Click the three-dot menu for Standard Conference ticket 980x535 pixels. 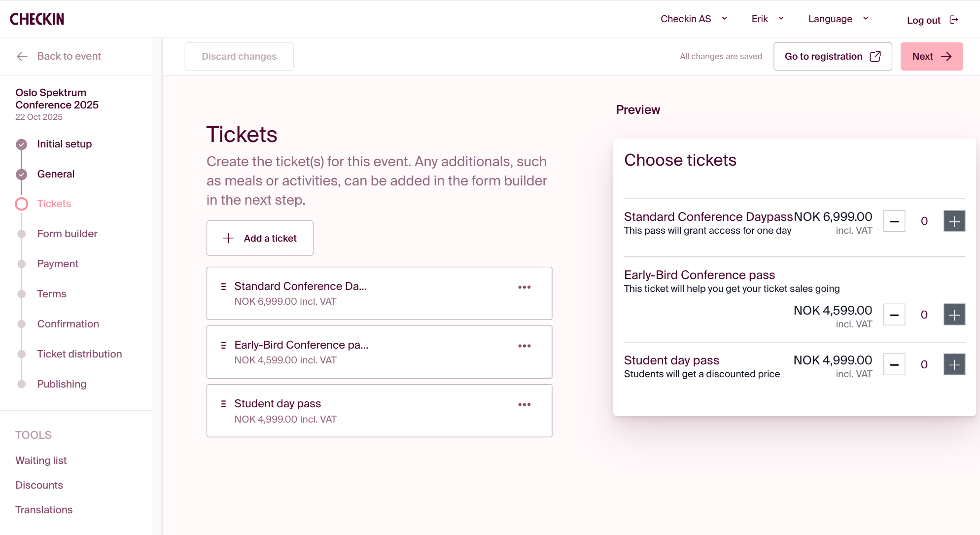tap(524, 287)
